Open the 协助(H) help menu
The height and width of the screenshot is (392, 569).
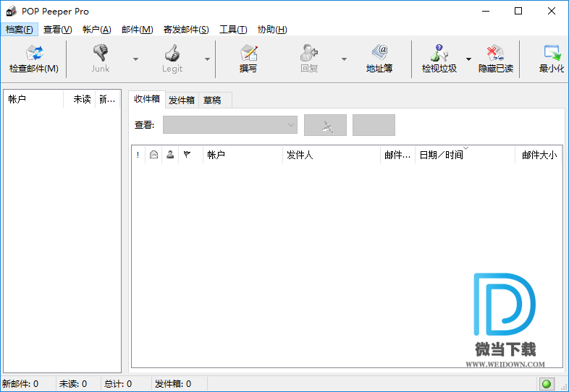(272, 30)
